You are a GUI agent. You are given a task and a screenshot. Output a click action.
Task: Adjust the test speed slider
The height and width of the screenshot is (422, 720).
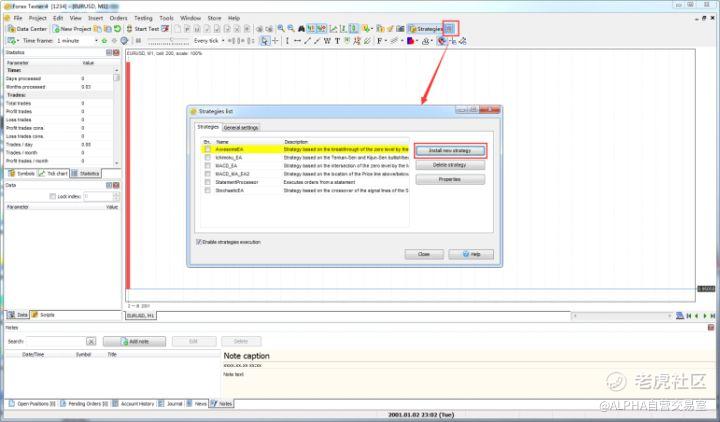(x=169, y=41)
